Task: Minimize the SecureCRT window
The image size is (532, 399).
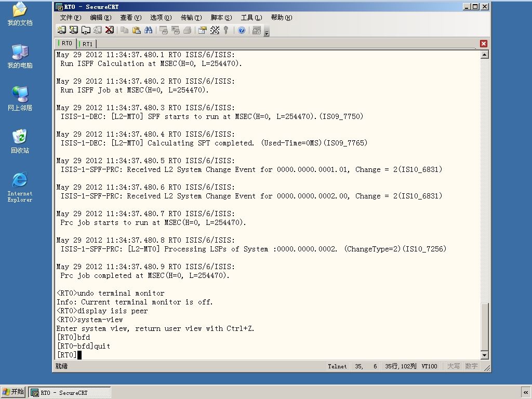Action: (467, 6)
